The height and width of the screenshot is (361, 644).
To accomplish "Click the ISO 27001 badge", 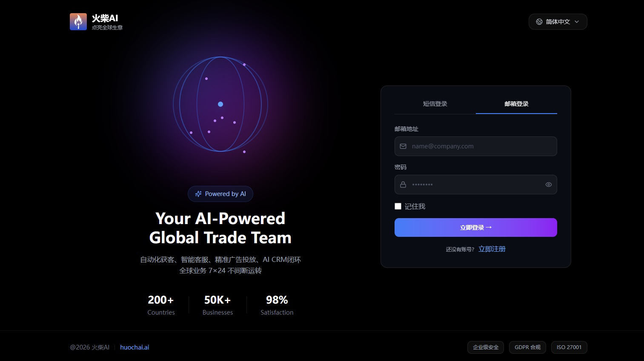I will (569, 347).
